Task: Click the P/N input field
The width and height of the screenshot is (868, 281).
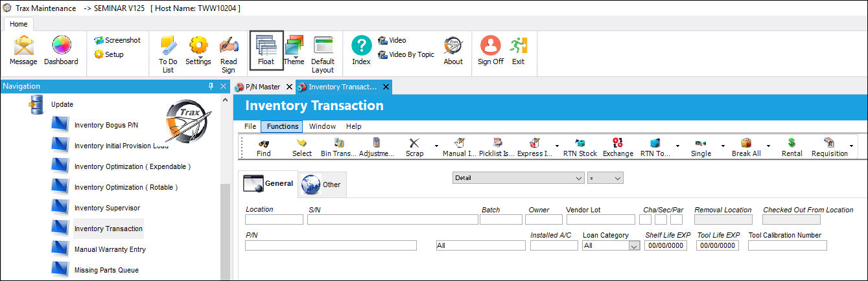Action: click(x=331, y=245)
